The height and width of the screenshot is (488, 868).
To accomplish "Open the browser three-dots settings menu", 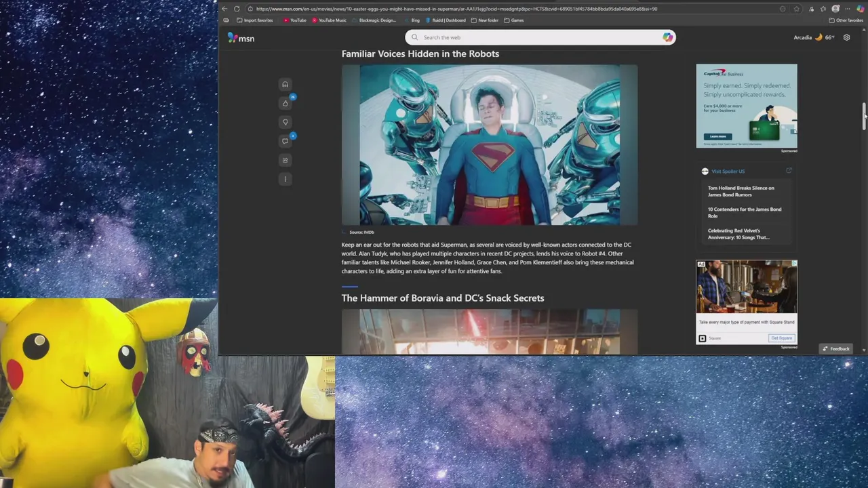I will point(847,9).
